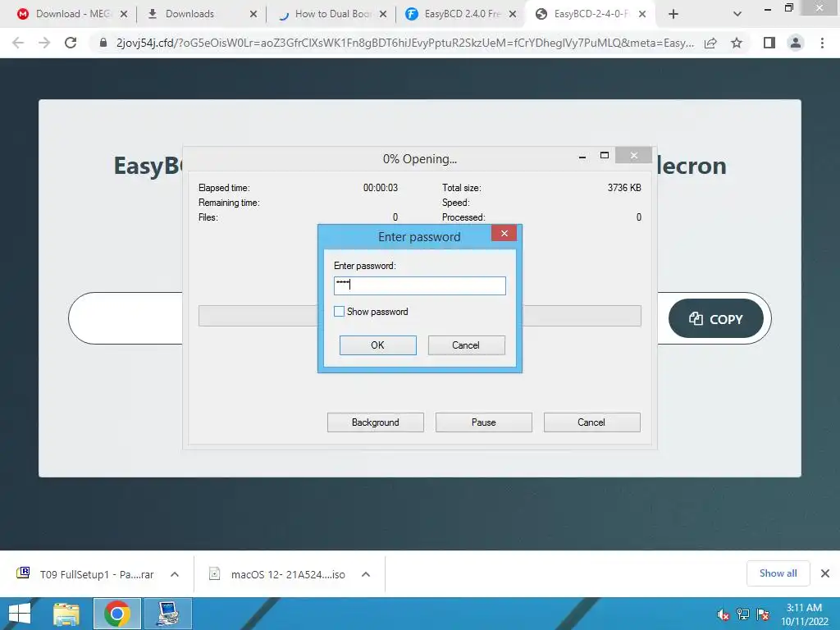Open the How to Dual Boot tab

pos(333,14)
